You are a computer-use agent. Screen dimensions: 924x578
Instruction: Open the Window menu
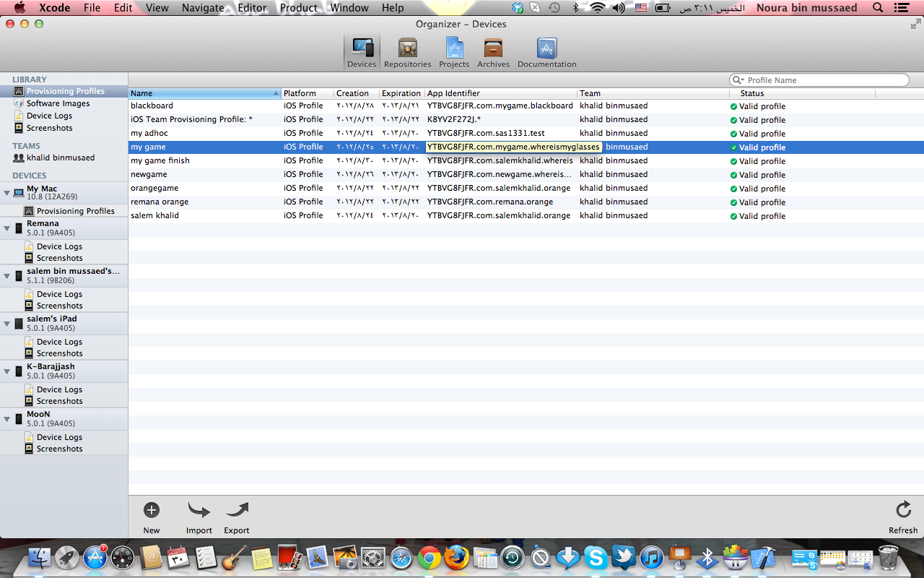tap(349, 8)
